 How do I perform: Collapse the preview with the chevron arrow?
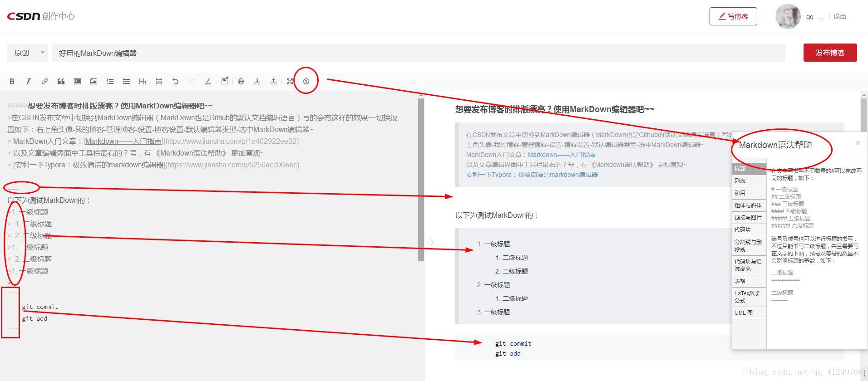point(432,242)
